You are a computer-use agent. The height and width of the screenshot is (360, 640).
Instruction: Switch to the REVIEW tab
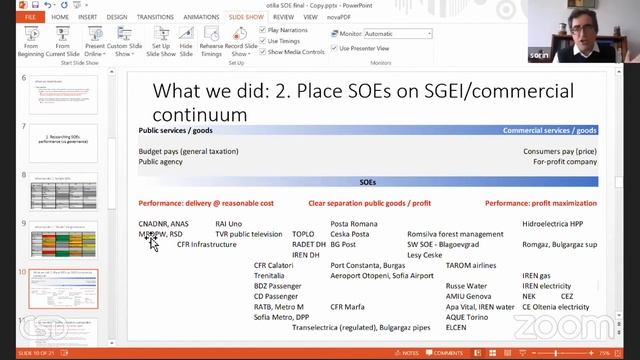pos(283,17)
